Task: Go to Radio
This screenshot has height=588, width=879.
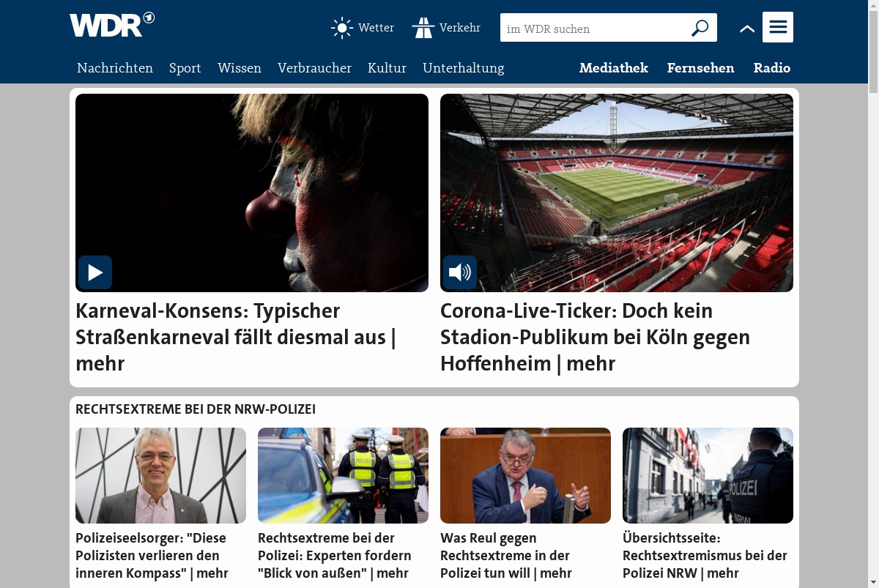Action: [772, 68]
